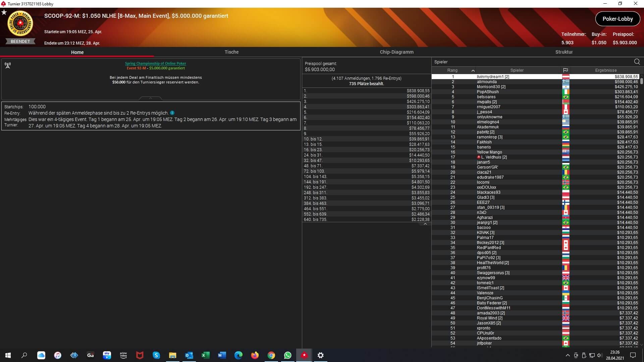Open Prime Video from the taskbar

pyautogui.click(x=123, y=355)
